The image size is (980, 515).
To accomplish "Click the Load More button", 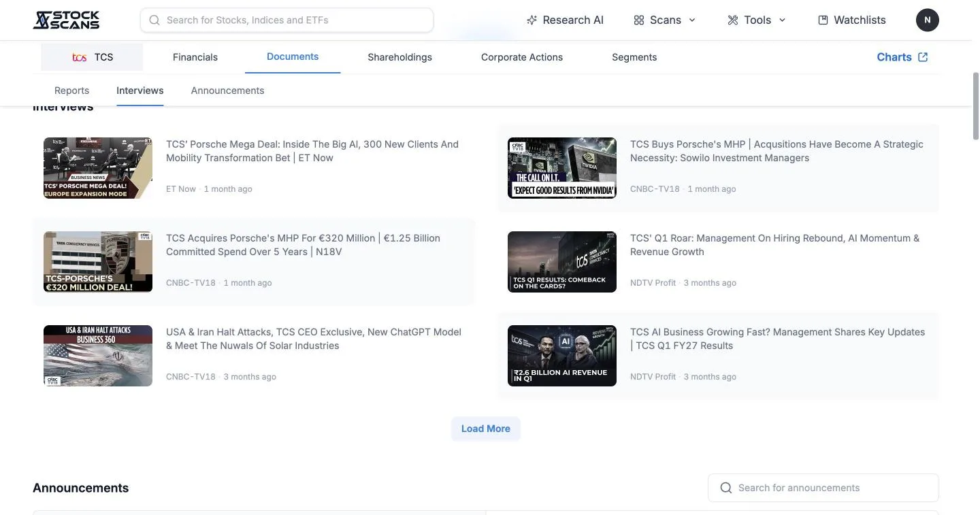I will [486, 429].
